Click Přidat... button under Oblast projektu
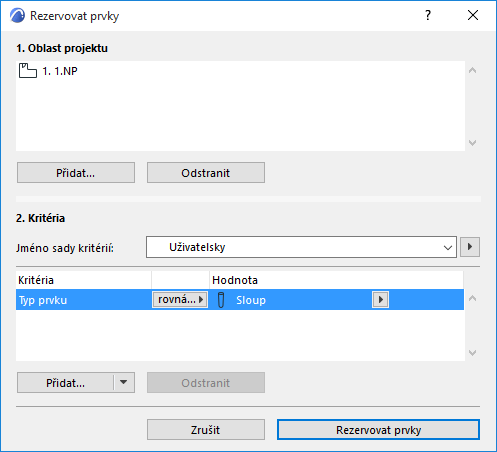 click(76, 173)
